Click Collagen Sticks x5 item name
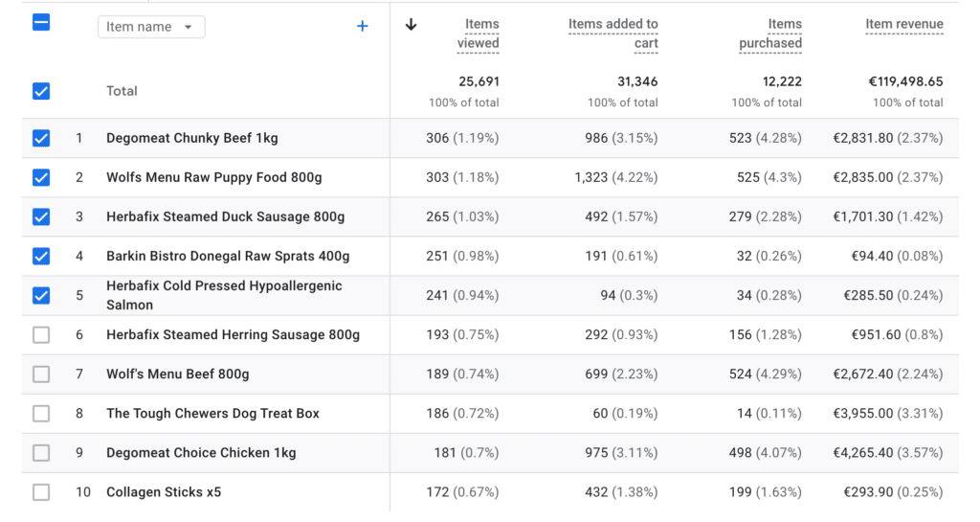Viewport: 980px width, 522px height. pos(163,492)
